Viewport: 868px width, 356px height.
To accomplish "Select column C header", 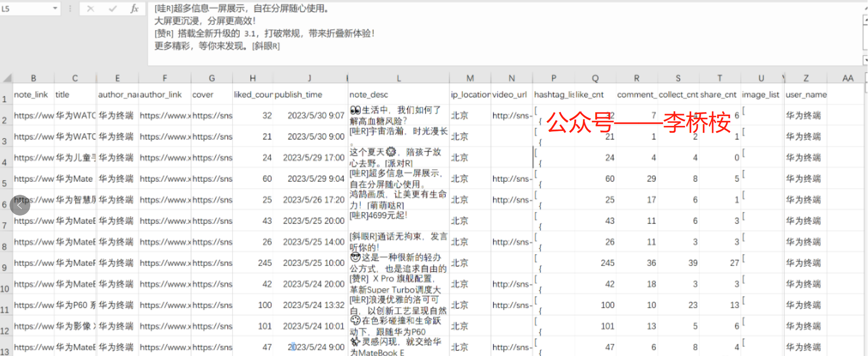I will pyautogui.click(x=75, y=78).
